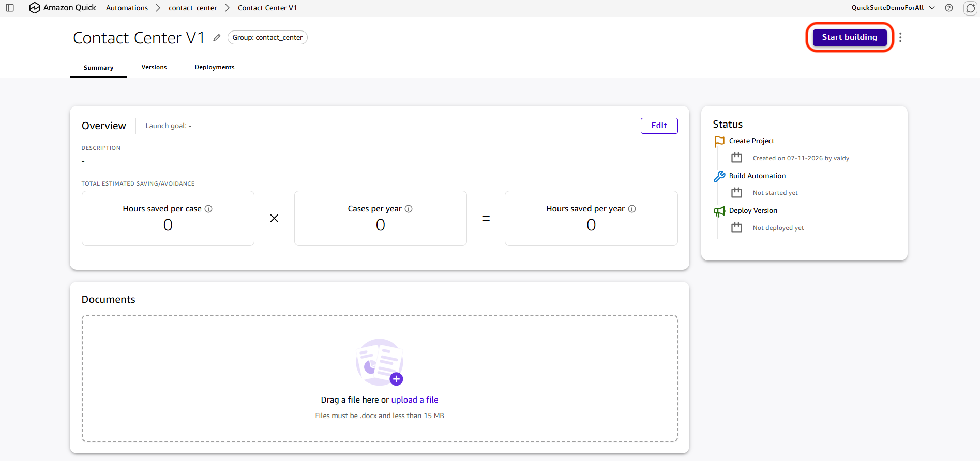
Task: Click Edit in the Overview card
Action: pyautogui.click(x=659, y=126)
